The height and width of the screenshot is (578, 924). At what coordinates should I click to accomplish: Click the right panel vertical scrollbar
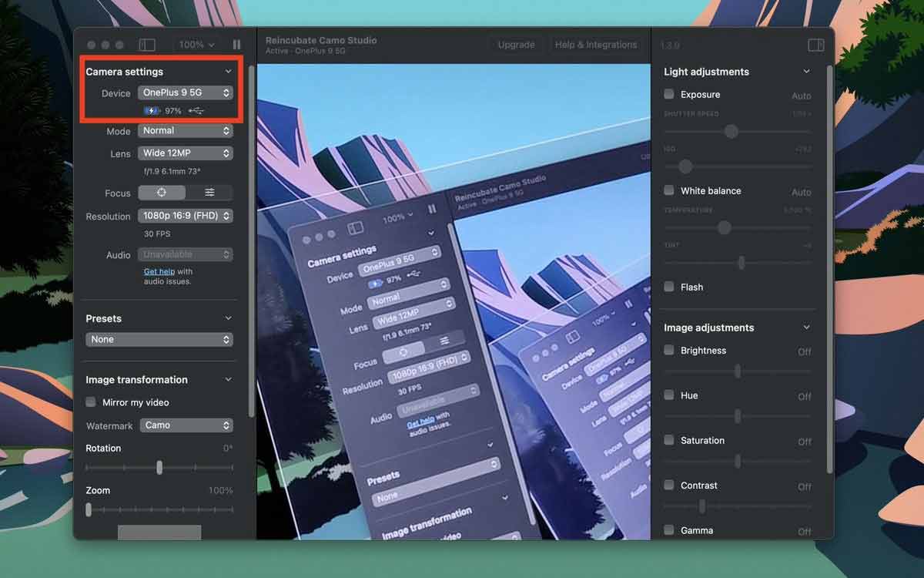[829, 270]
